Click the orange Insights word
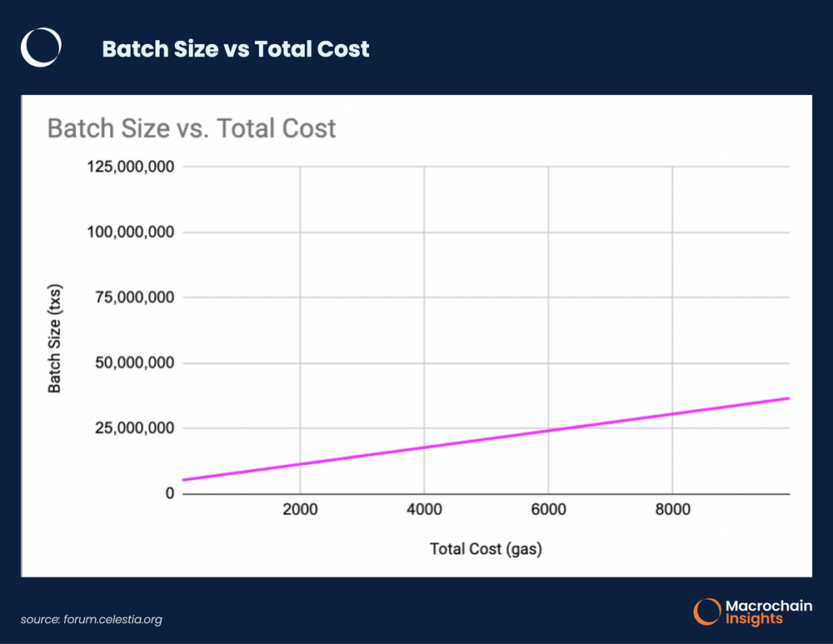The image size is (833, 644). [x=754, y=619]
